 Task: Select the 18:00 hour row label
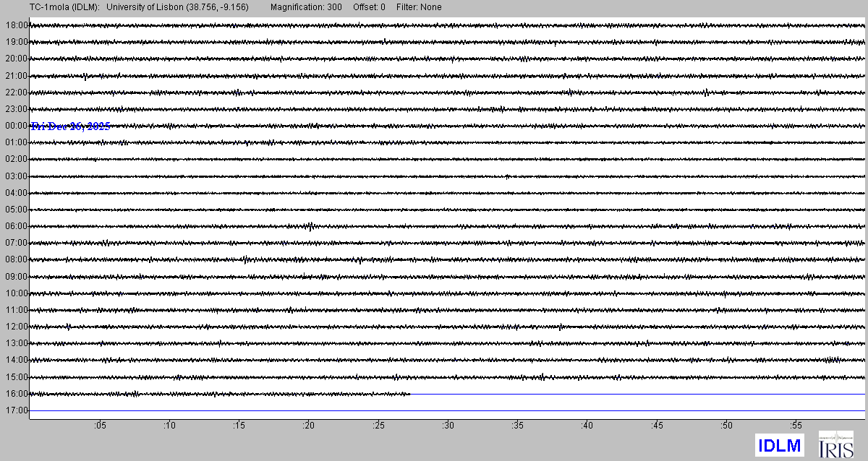tap(15, 25)
